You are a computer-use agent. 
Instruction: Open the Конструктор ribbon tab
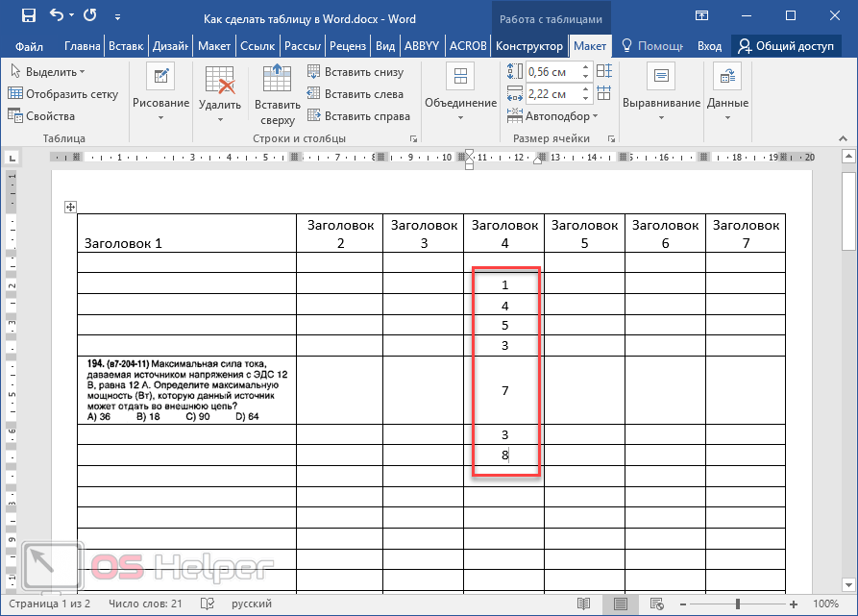(528, 46)
